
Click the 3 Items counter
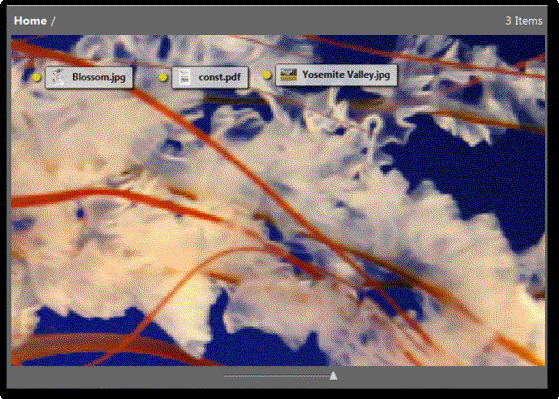(x=524, y=21)
